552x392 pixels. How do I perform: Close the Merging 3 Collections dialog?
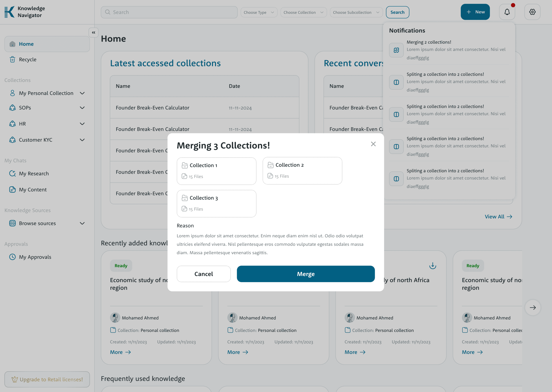[x=373, y=144]
